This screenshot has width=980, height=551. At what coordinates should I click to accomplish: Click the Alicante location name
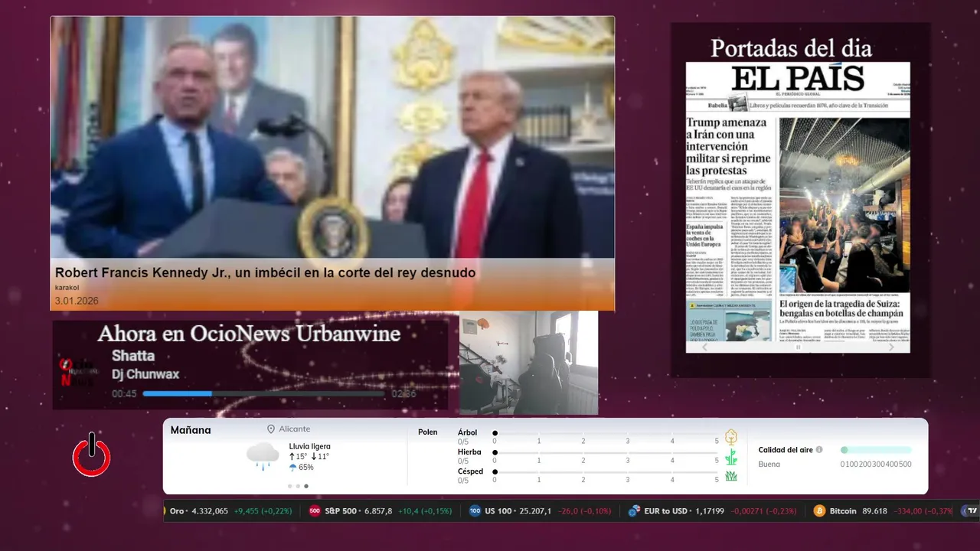click(295, 429)
